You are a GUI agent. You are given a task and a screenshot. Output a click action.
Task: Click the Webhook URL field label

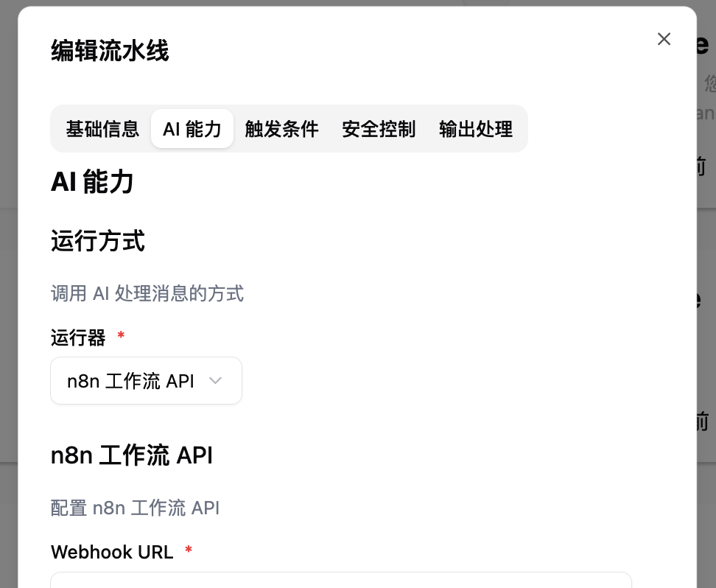111,551
